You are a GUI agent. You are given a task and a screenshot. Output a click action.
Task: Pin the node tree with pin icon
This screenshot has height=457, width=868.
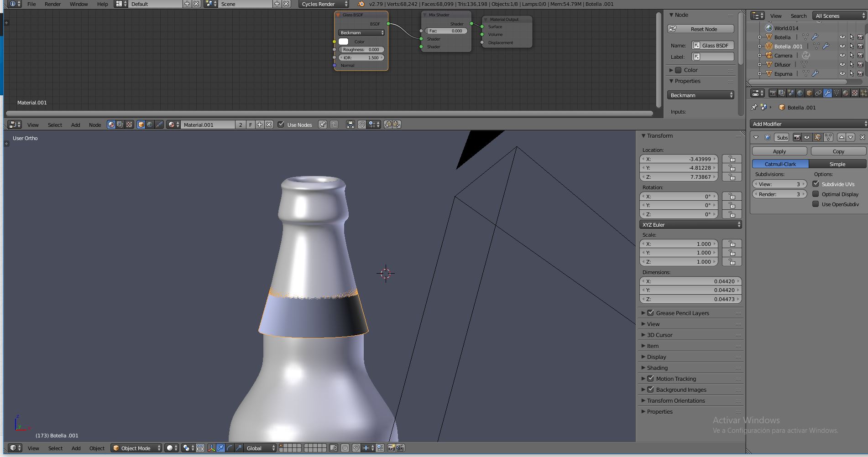pyautogui.click(x=323, y=125)
